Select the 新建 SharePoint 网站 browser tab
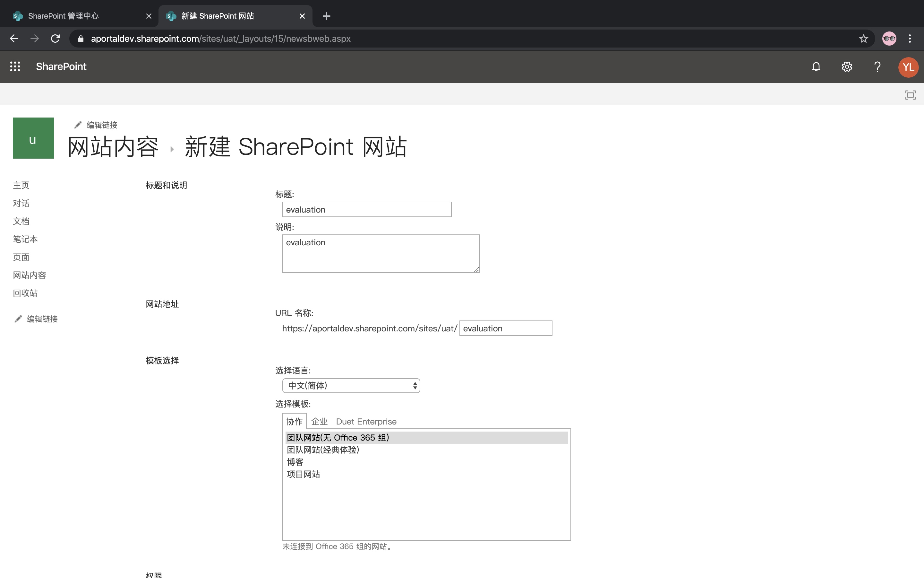Screen dimensions: 924x578 (235, 16)
